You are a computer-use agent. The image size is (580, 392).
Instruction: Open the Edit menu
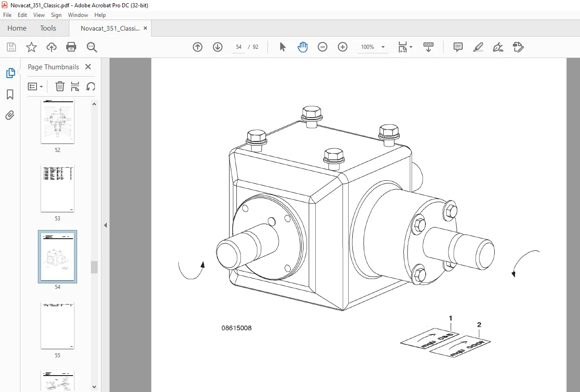tap(22, 15)
